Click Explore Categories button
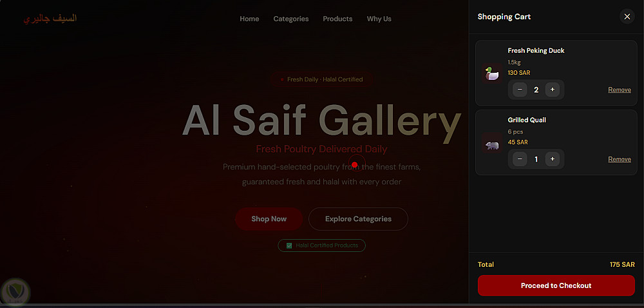The height and width of the screenshot is (308, 644). (358, 219)
